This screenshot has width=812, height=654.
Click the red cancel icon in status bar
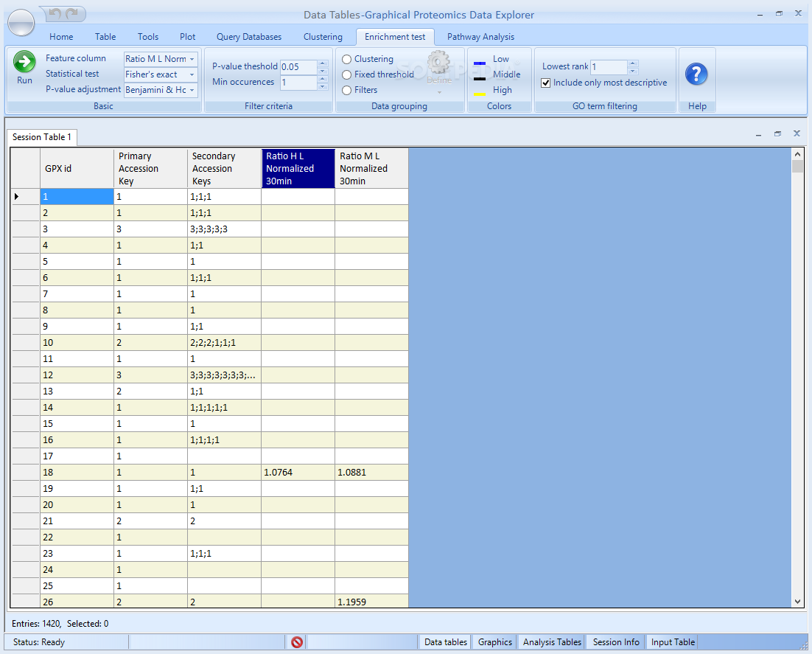(x=297, y=642)
